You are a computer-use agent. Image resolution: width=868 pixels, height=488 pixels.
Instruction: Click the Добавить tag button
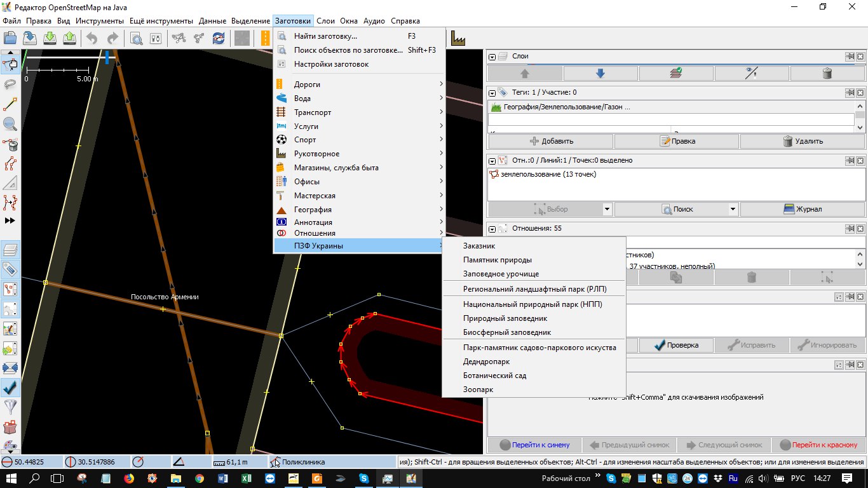tap(551, 141)
